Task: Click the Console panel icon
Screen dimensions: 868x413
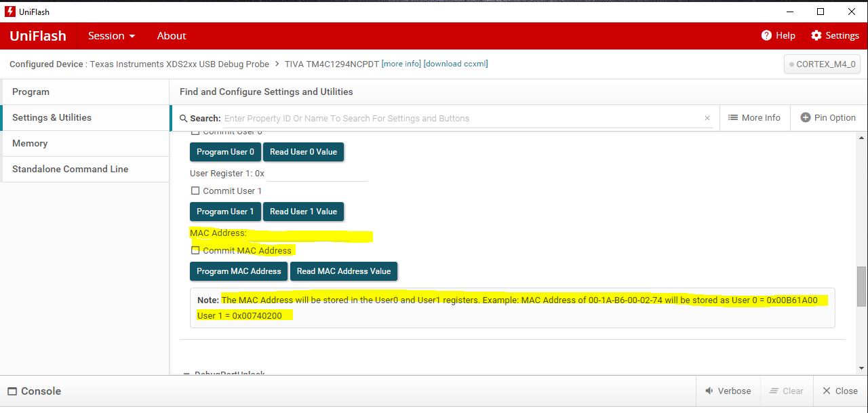Action: click(x=12, y=391)
